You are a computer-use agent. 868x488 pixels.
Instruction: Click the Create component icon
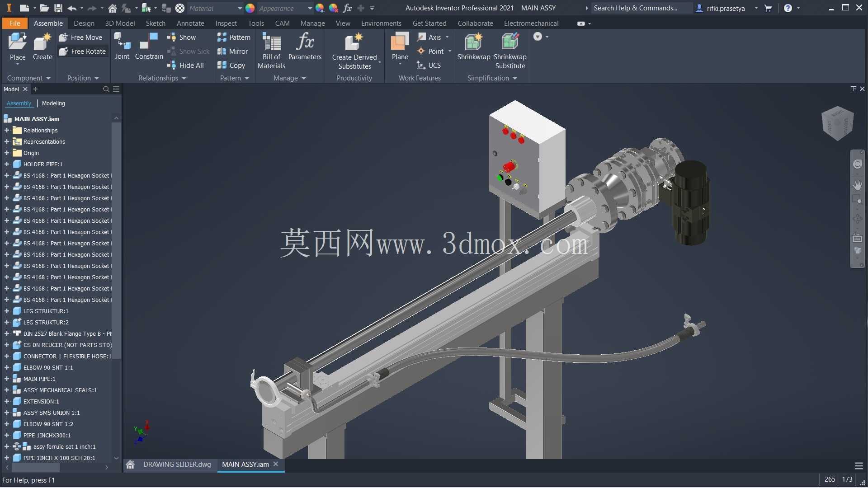coord(42,42)
